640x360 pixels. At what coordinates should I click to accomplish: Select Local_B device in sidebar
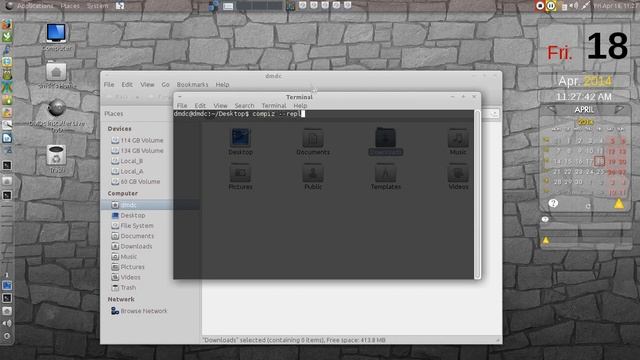(x=127, y=161)
